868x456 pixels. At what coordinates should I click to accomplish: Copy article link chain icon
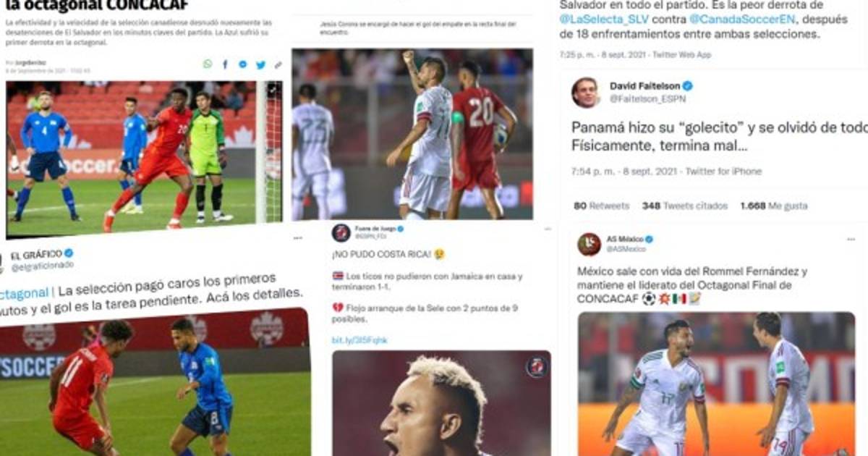tap(278, 65)
